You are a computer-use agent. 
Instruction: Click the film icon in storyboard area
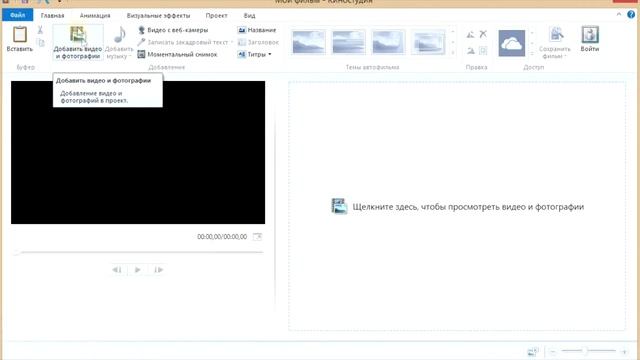tap(339, 206)
